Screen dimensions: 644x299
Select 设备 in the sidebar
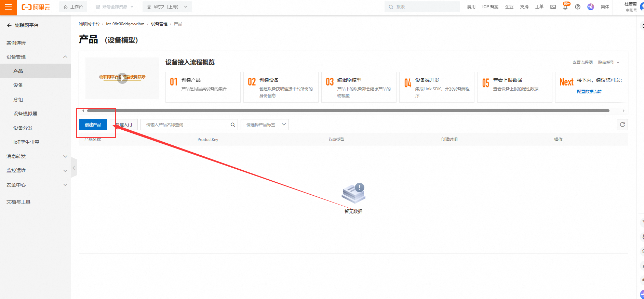coord(18,85)
